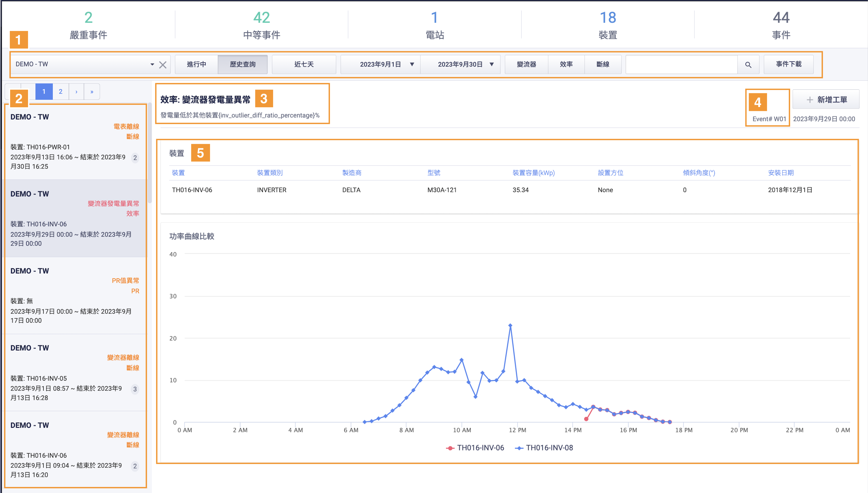This screenshot has height=493, width=868.
Task: Click the chart peak point near 12 PM
Action: pos(510,325)
